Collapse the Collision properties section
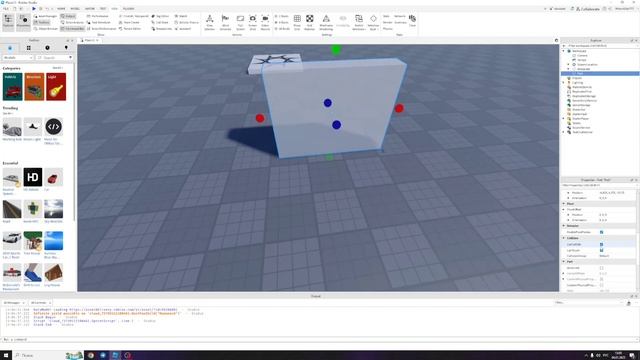The height and width of the screenshot is (360, 640). coord(564,238)
